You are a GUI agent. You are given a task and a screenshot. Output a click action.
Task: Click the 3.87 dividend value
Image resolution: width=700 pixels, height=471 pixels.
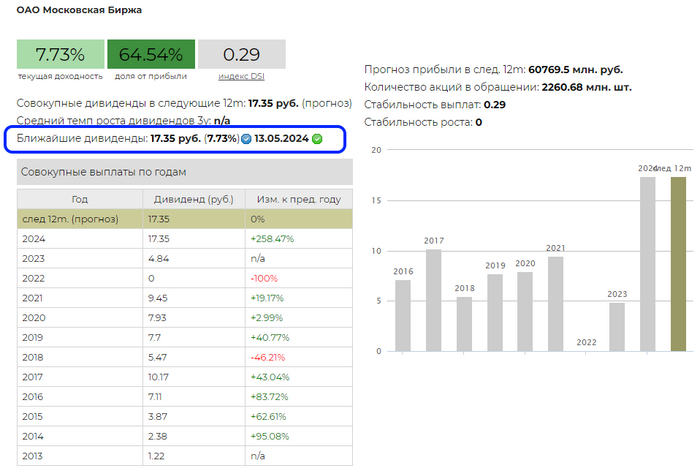click(x=158, y=416)
